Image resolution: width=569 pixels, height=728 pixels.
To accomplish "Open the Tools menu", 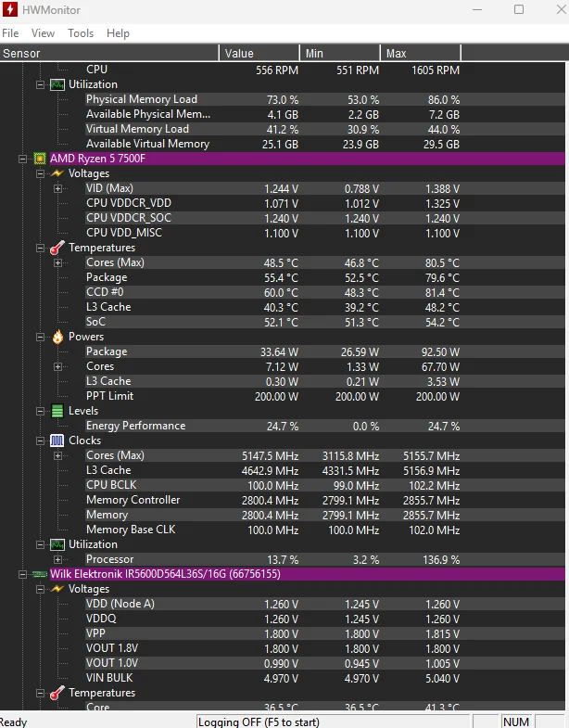I will click(81, 33).
